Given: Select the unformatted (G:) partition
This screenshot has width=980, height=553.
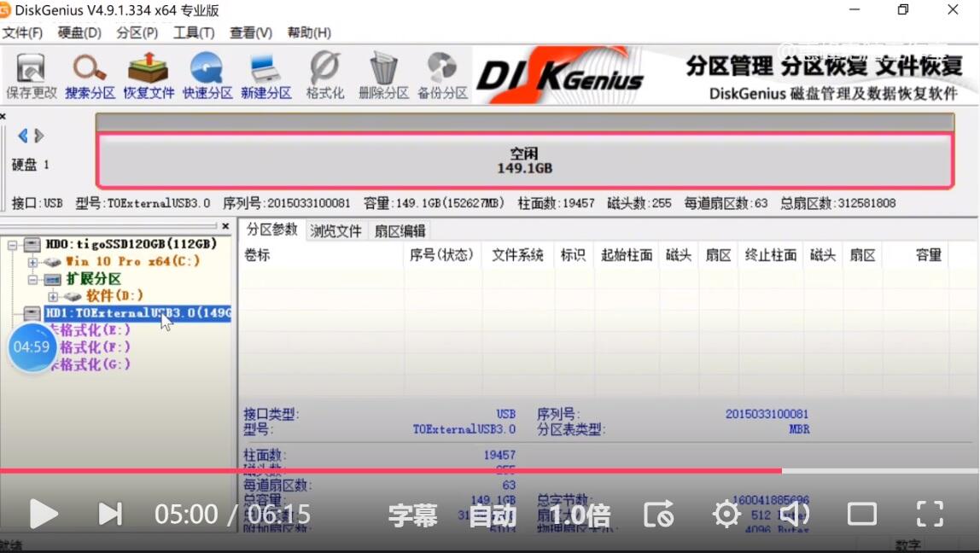Looking at the screenshot, I should 90,364.
